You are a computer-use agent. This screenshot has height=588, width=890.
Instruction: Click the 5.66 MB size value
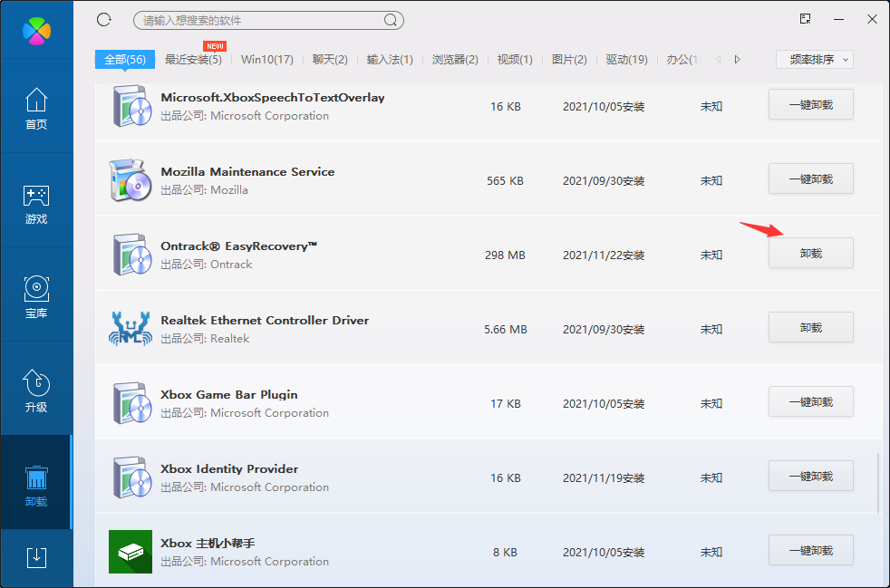pos(506,329)
